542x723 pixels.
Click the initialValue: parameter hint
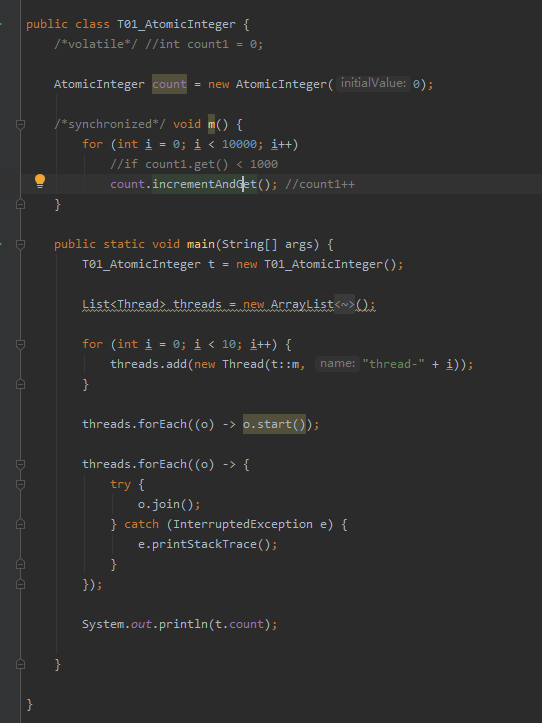pos(373,83)
